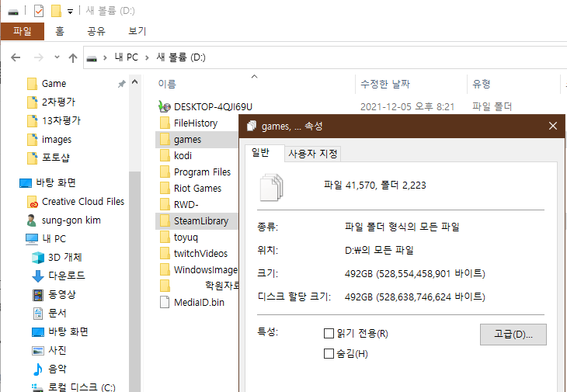
Task: Click new folder icon in quick access toolbar
Action: coord(56,10)
